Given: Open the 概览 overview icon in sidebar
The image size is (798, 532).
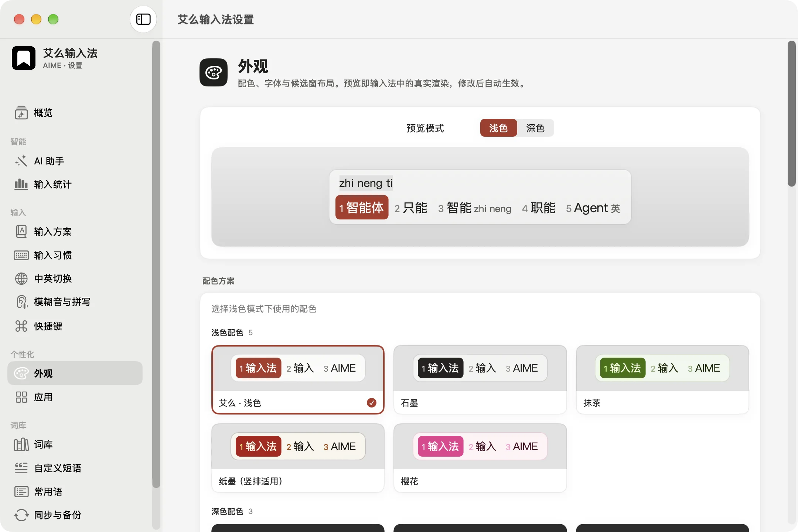Looking at the screenshot, I should pyautogui.click(x=21, y=113).
